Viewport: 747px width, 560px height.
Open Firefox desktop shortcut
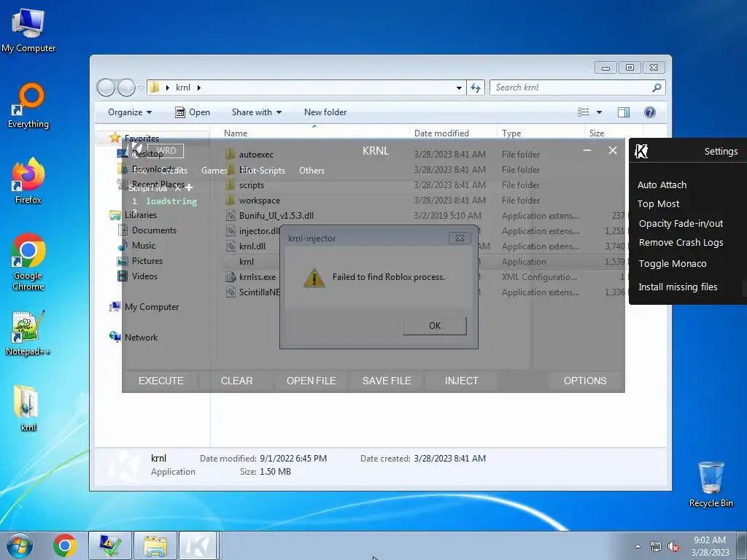(28, 181)
